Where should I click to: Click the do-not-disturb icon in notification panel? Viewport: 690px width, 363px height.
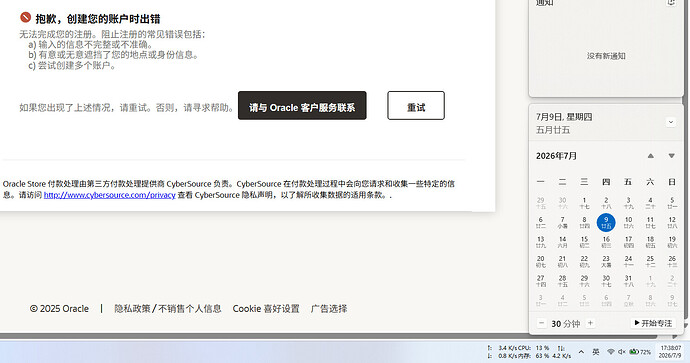[671, 3]
